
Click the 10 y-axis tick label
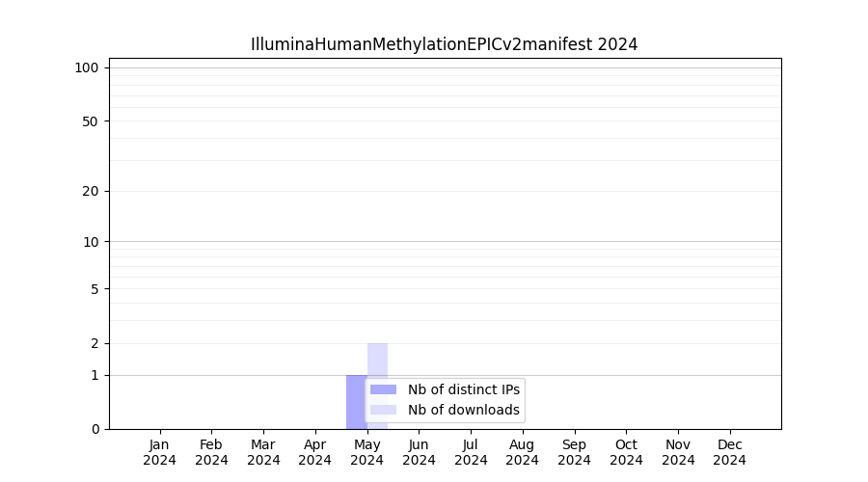point(91,242)
